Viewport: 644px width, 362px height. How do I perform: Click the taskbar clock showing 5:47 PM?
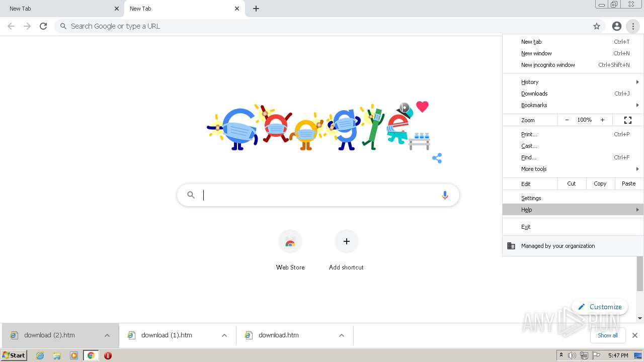618,355
